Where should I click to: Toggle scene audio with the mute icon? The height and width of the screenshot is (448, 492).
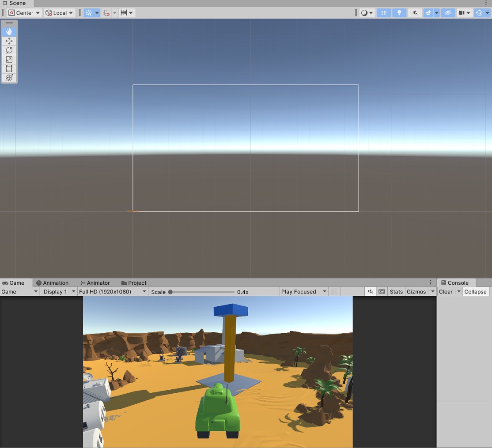click(x=414, y=12)
